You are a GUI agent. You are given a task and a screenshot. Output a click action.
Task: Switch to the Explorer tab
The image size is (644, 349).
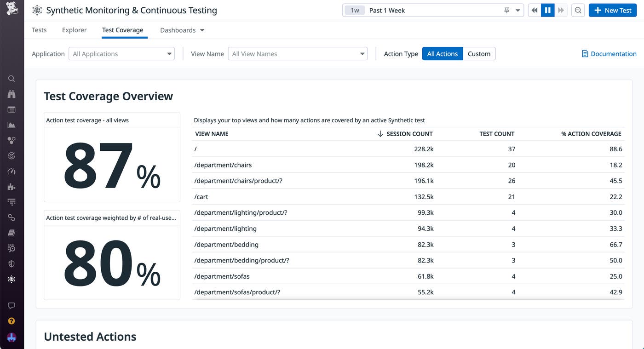coord(74,30)
